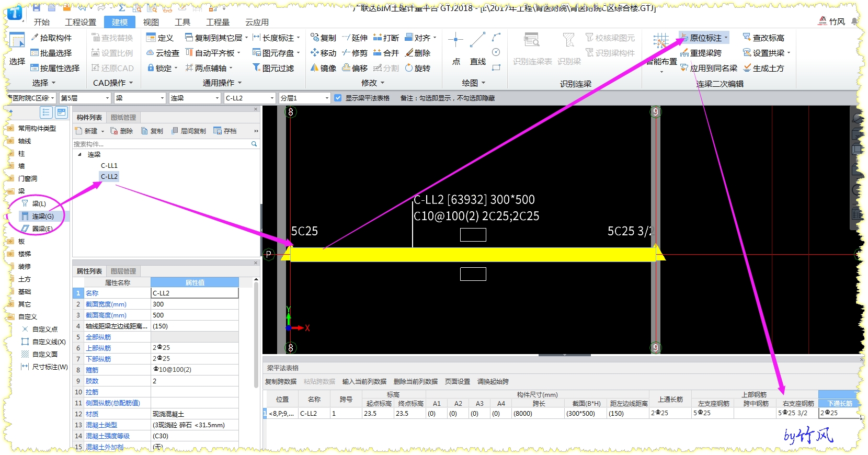The height and width of the screenshot is (455, 868).
Task: Select the 点 point drawing tool
Action: coord(456,48)
